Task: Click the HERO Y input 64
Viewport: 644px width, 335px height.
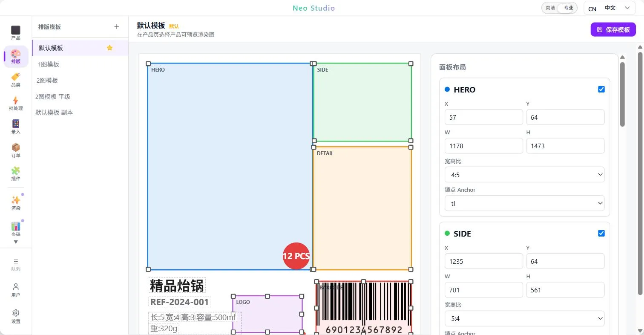Action: pyautogui.click(x=565, y=117)
